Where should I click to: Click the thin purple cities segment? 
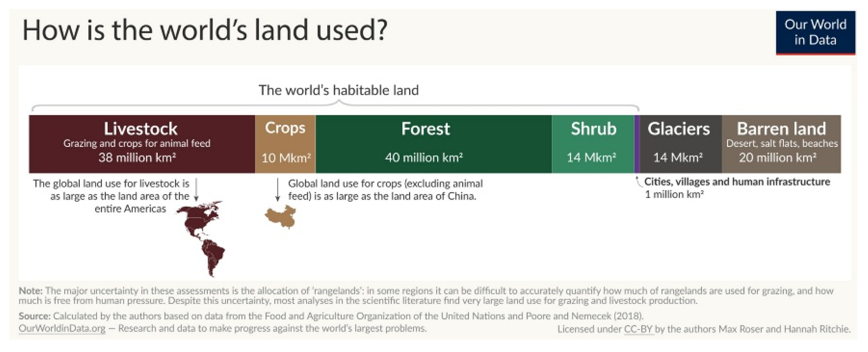pos(637,144)
